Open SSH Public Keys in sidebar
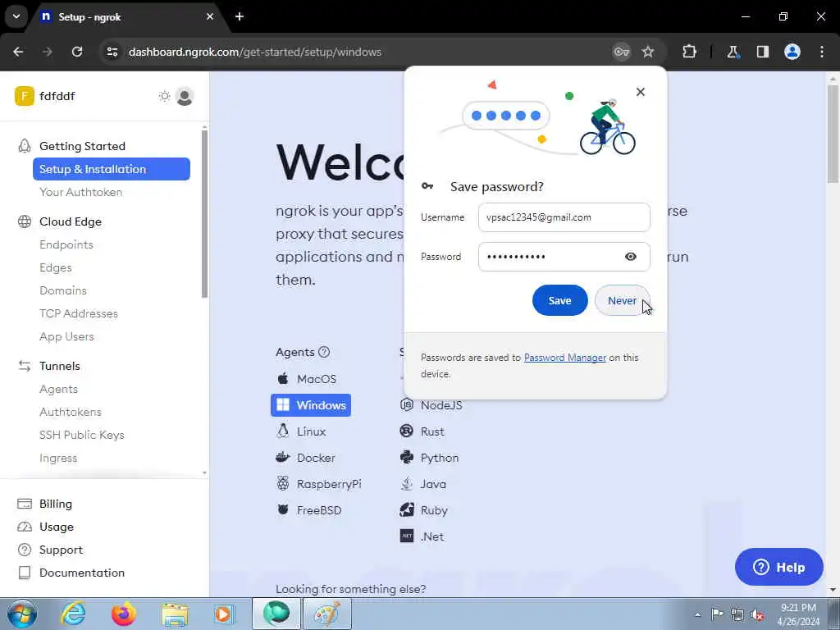840x630 pixels. pyautogui.click(x=82, y=436)
